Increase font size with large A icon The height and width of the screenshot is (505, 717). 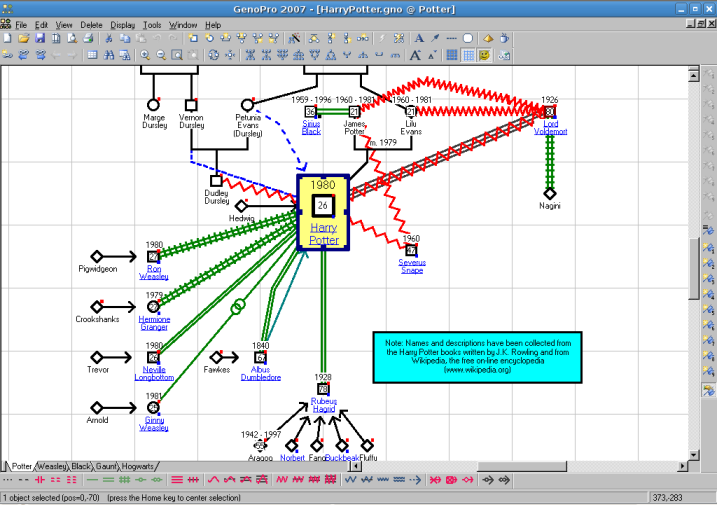tap(415, 55)
